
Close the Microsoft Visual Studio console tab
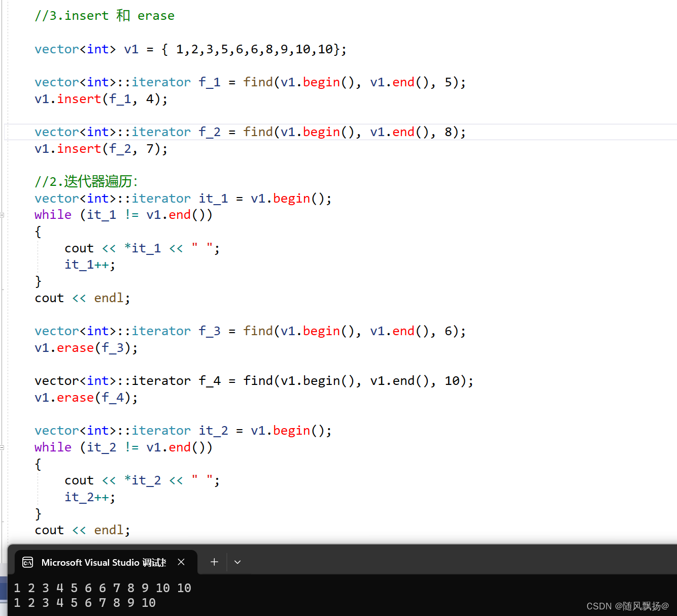click(x=181, y=562)
